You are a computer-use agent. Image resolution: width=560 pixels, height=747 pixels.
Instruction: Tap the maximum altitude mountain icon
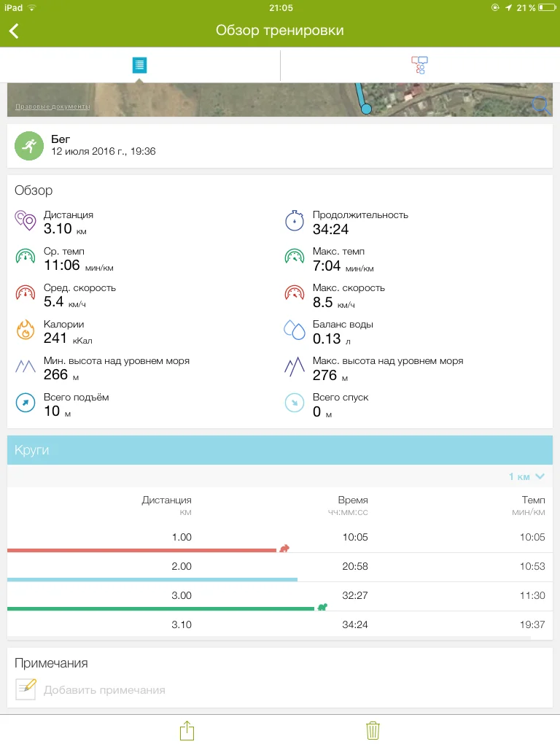click(295, 366)
